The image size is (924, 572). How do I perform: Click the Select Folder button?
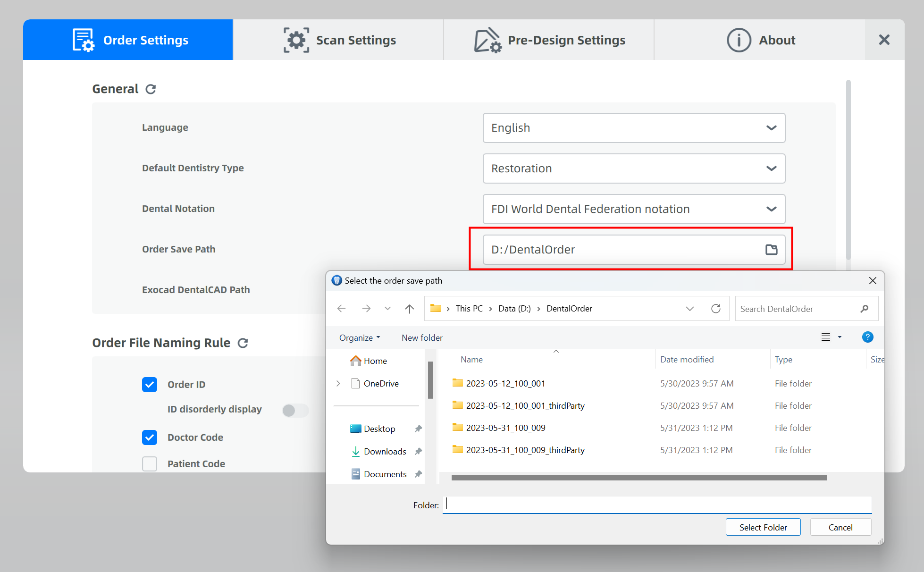tap(763, 527)
